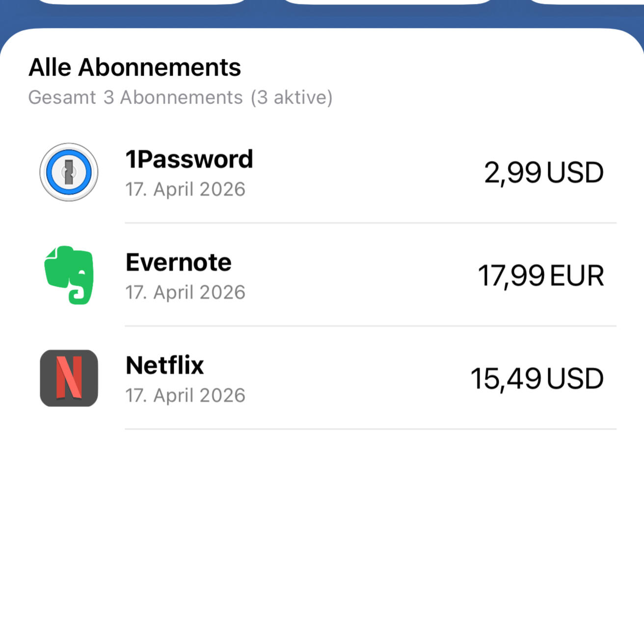Tap the empty area below the Netflix row

(x=322, y=530)
